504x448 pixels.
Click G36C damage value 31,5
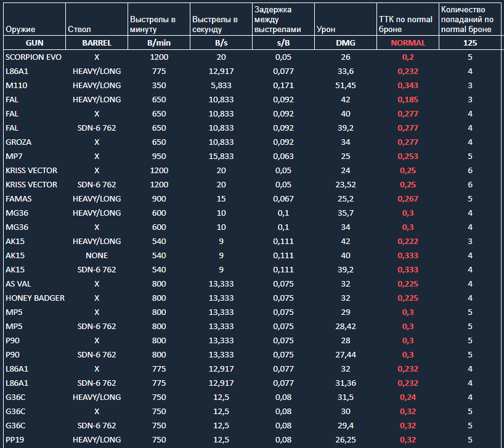point(346,397)
